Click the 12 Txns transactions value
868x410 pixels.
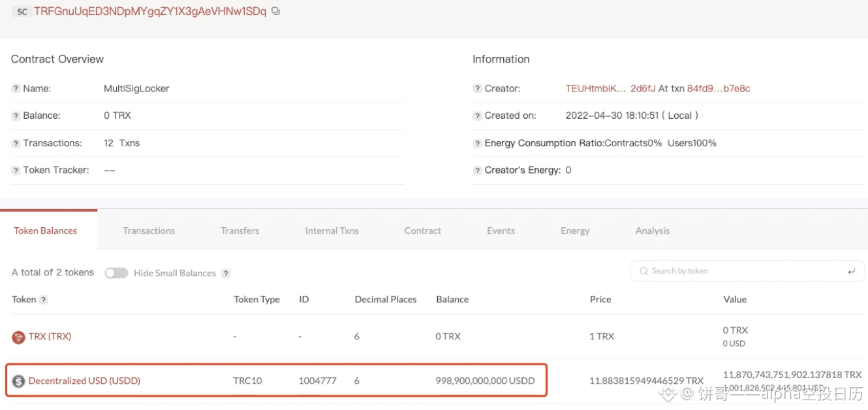[121, 143]
